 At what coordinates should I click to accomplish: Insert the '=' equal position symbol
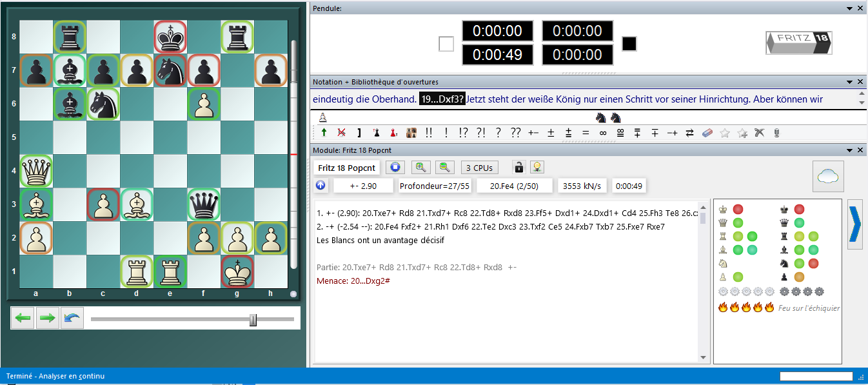(x=586, y=133)
